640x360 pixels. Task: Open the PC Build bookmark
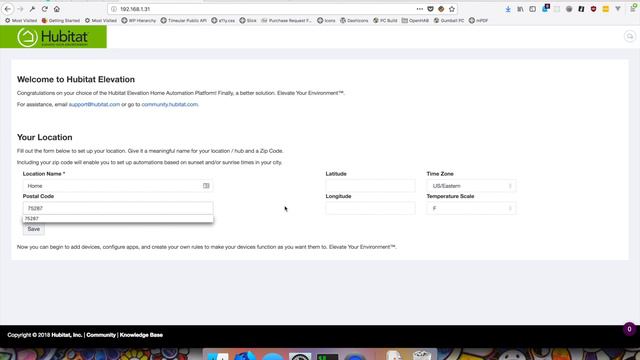[385, 20]
